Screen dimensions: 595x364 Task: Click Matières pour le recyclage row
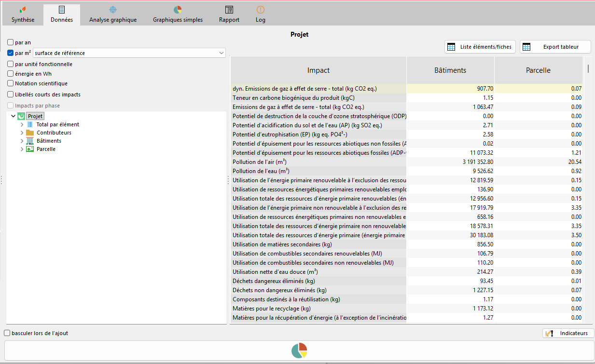pyautogui.click(x=406, y=309)
